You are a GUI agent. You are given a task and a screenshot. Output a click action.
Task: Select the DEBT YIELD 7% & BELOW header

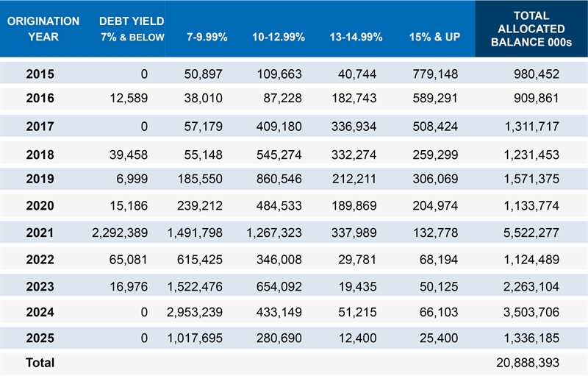click(x=132, y=29)
